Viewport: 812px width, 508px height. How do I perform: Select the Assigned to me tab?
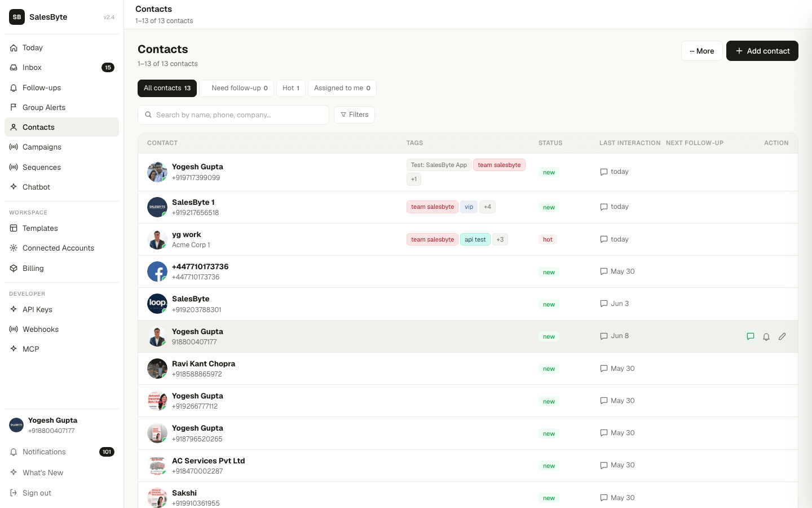tap(342, 88)
